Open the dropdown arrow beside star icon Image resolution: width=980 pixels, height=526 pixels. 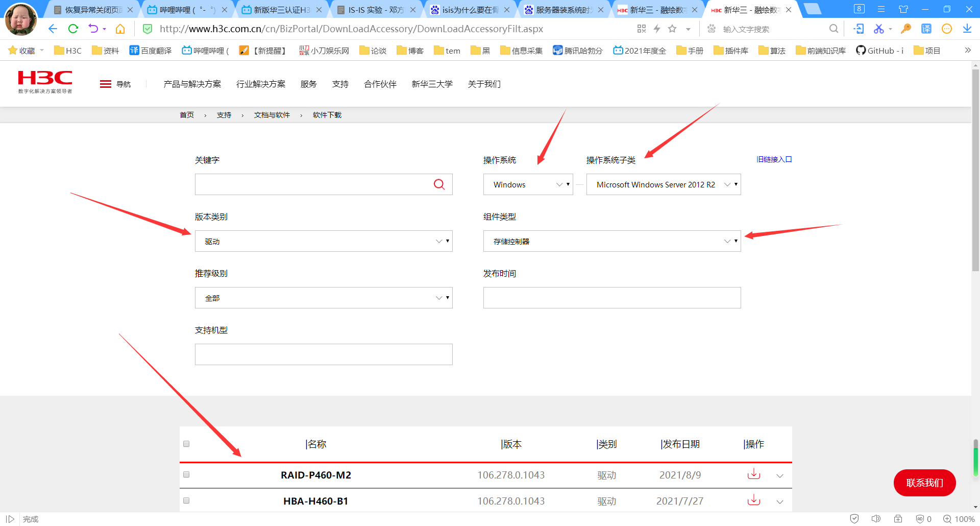688,29
